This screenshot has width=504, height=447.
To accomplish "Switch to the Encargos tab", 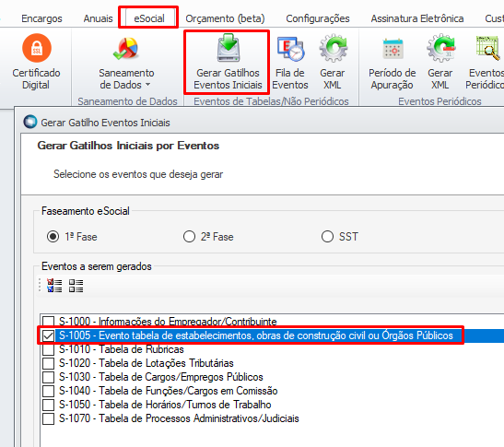I will point(41,18).
